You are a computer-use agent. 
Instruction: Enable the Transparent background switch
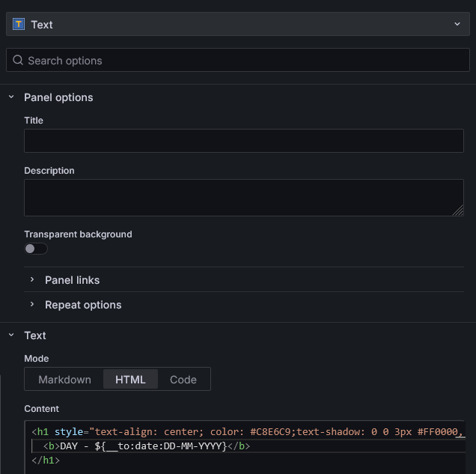35,249
